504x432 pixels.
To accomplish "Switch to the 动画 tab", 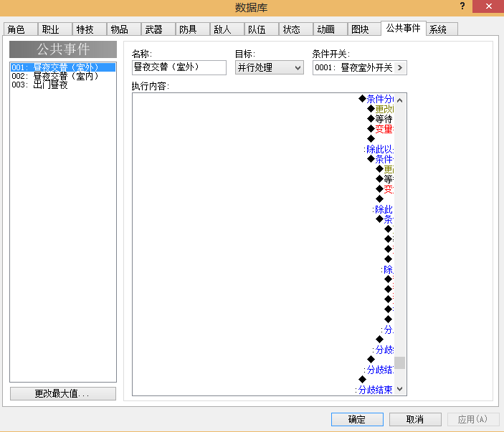I will [x=331, y=29].
